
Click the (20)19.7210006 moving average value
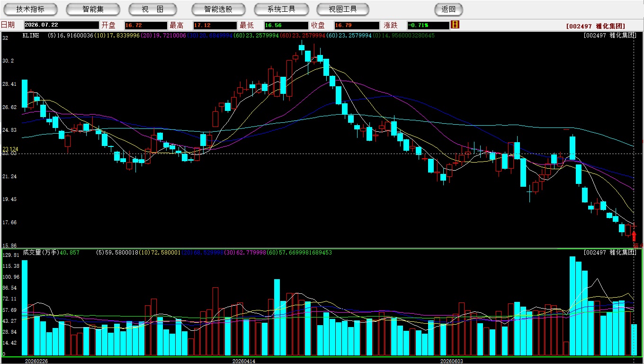pyautogui.click(x=163, y=36)
